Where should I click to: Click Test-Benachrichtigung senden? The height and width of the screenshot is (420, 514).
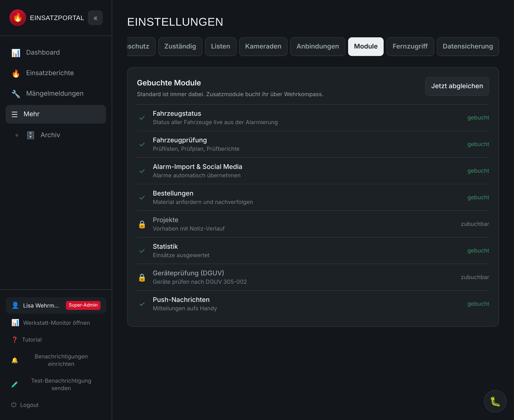[56, 384]
